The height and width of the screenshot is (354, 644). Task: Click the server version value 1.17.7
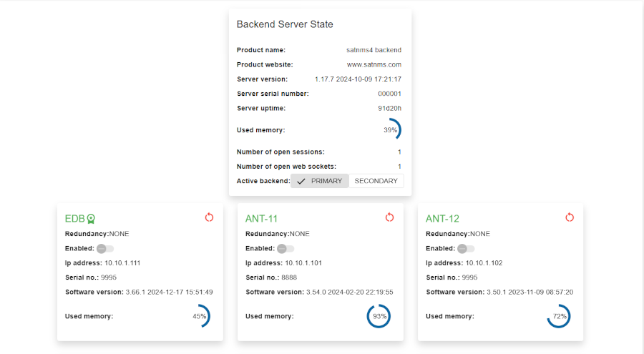pos(358,79)
